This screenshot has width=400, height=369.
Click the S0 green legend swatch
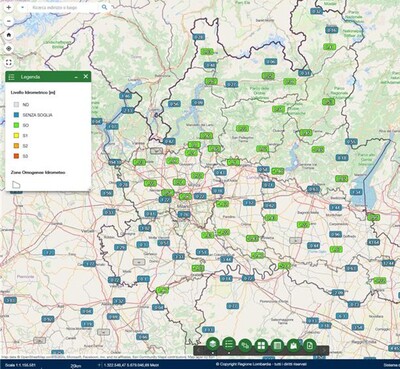pyautogui.click(x=16, y=125)
